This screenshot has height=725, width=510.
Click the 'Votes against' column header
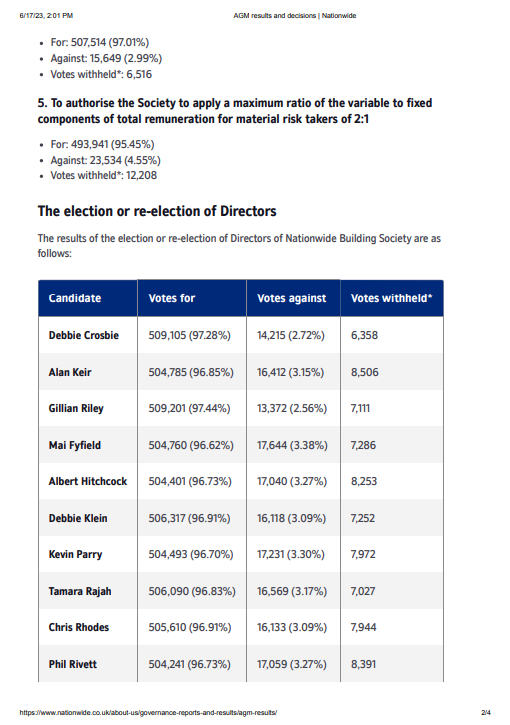click(291, 298)
